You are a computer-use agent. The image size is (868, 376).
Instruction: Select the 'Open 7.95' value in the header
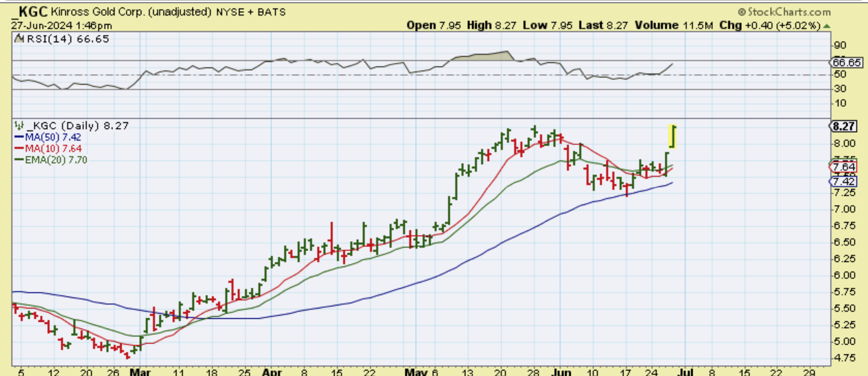(x=434, y=25)
